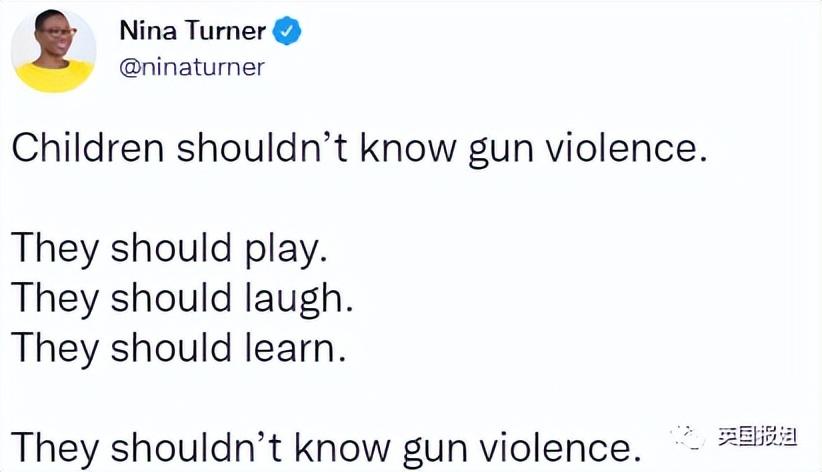Open the Nina Turner display name link
This screenshot has height=472, width=822.
[x=193, y=31]
